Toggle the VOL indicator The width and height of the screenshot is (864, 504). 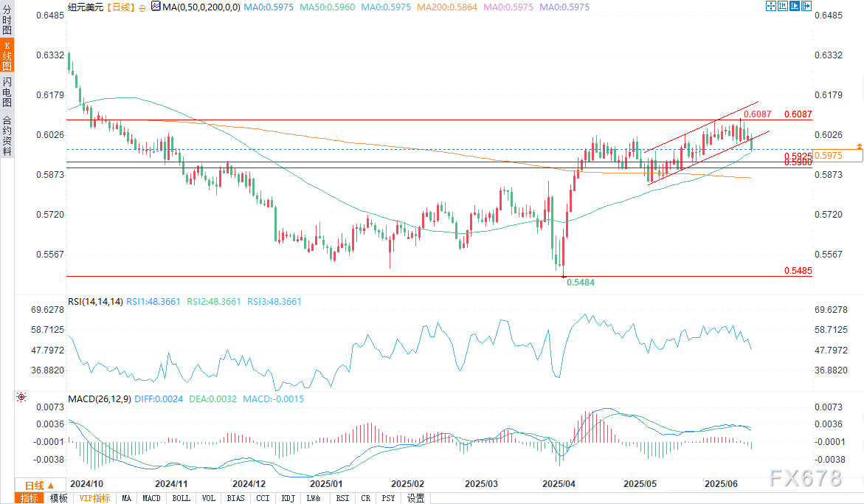pos(208,498)
